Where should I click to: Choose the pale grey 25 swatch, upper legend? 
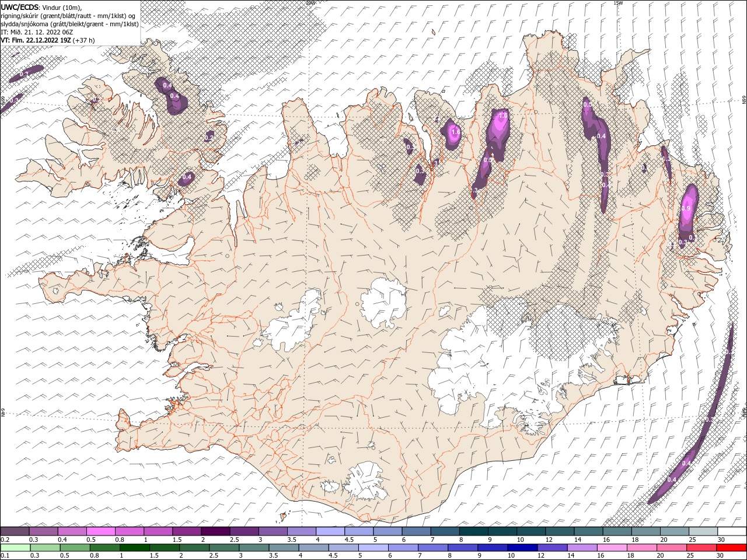703,531
